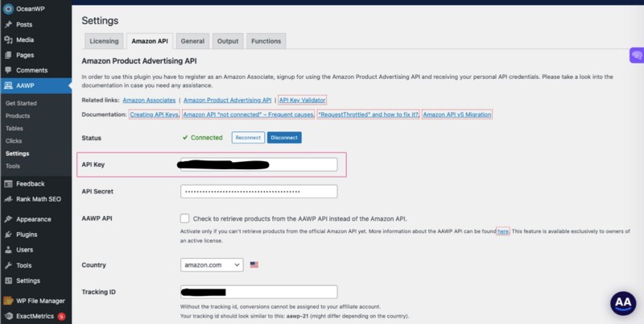Go to AAWP Tables submenu
The height and width of the screenshot is (324, 644).
(x=14, y=128)
